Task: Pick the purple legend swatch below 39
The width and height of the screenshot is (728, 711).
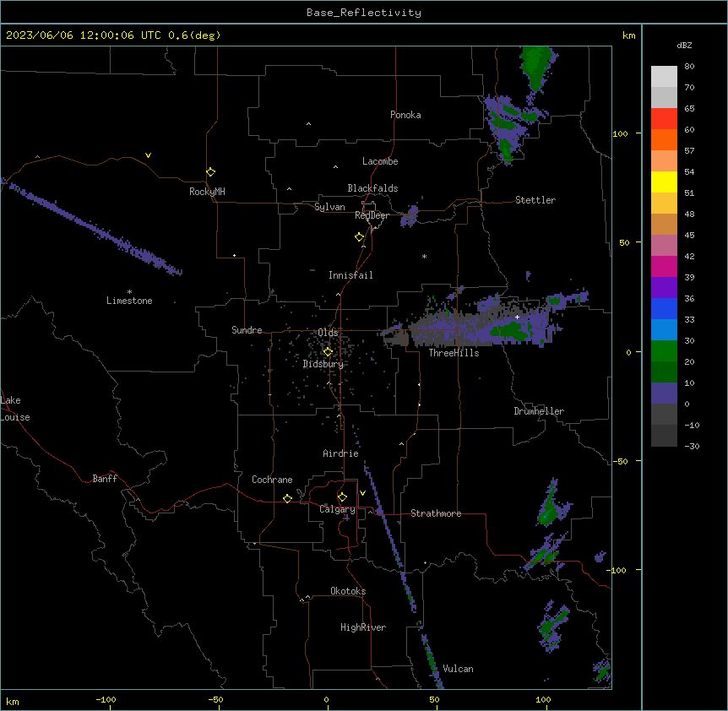Action: (664, 288)
